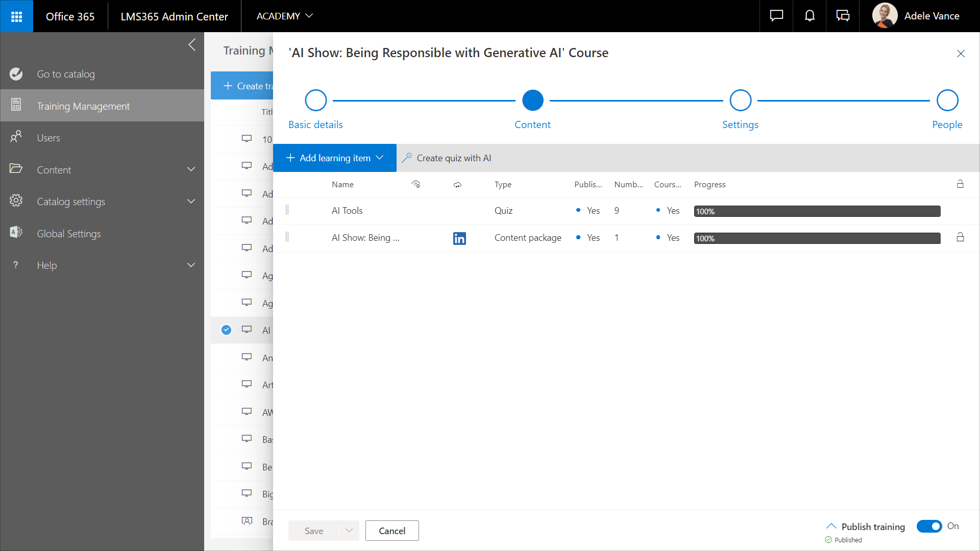The height and width of the screenshot is (551, 980).
Task: Open Training Management in sidebar
Action: [x=83, y=106]
